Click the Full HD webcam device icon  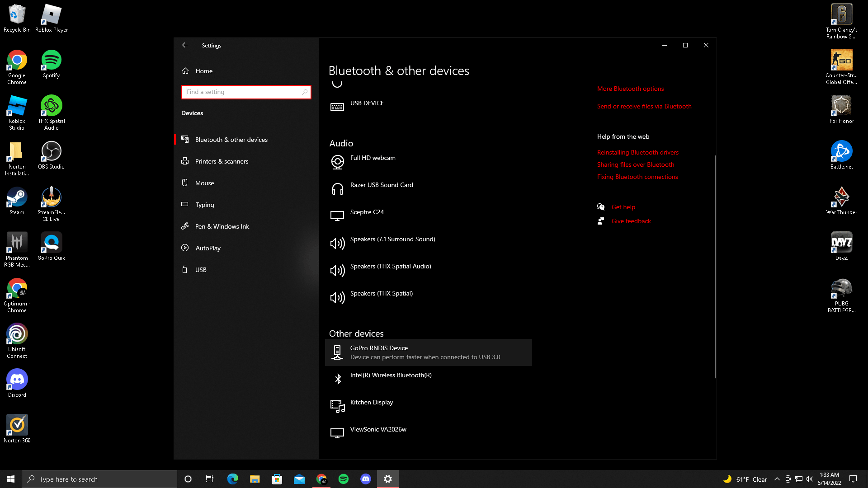tap(337, 162)
